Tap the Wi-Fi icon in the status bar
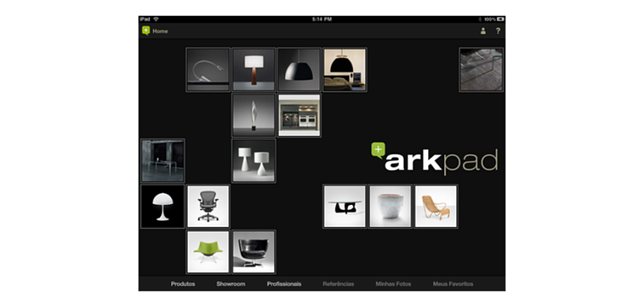644x307 pixels. (x=156, y=19)
